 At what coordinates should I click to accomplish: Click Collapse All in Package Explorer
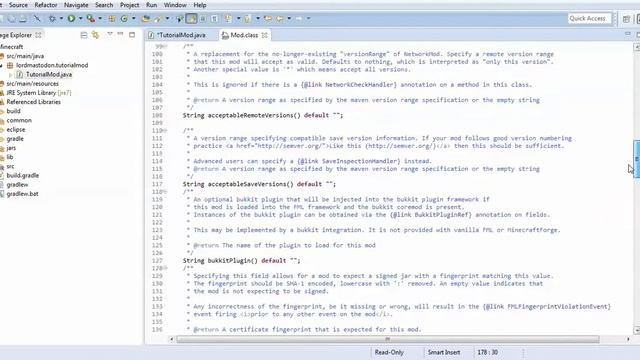point(84,35)
